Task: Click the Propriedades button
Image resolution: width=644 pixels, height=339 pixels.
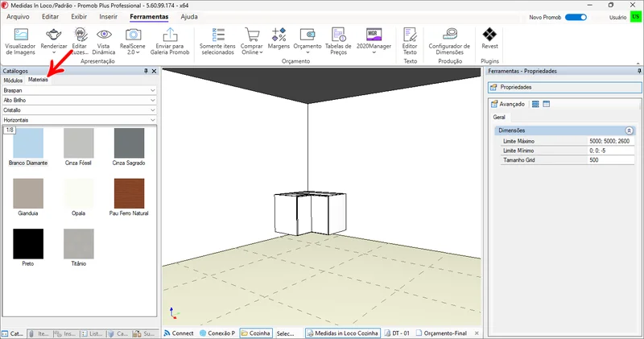Action: point(515,87)
